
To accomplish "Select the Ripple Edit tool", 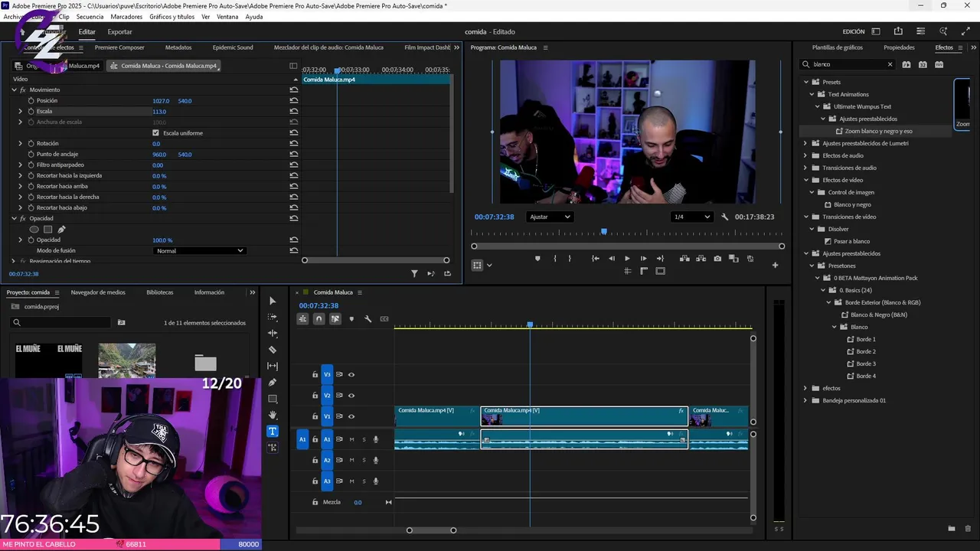I will point(273,333).
